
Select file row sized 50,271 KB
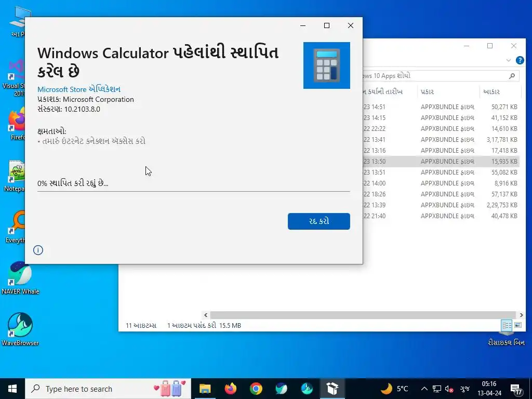pyautogui.click(x=441, y=107)
